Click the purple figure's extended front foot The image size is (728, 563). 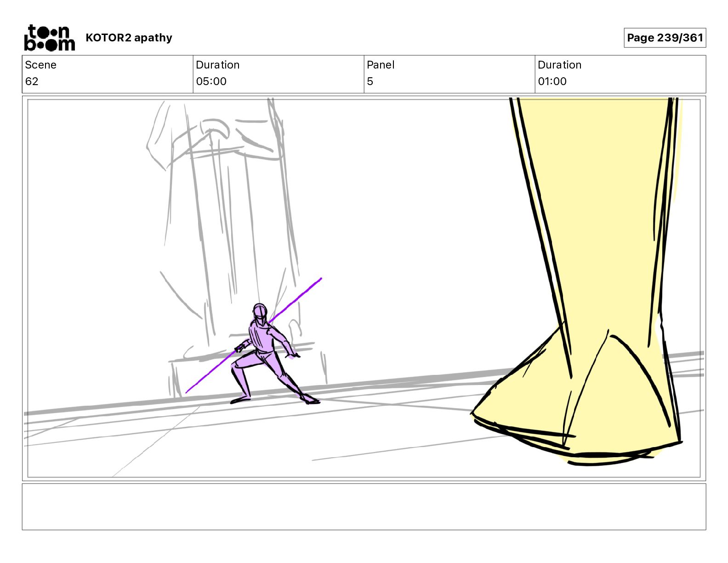pos(312,401)
